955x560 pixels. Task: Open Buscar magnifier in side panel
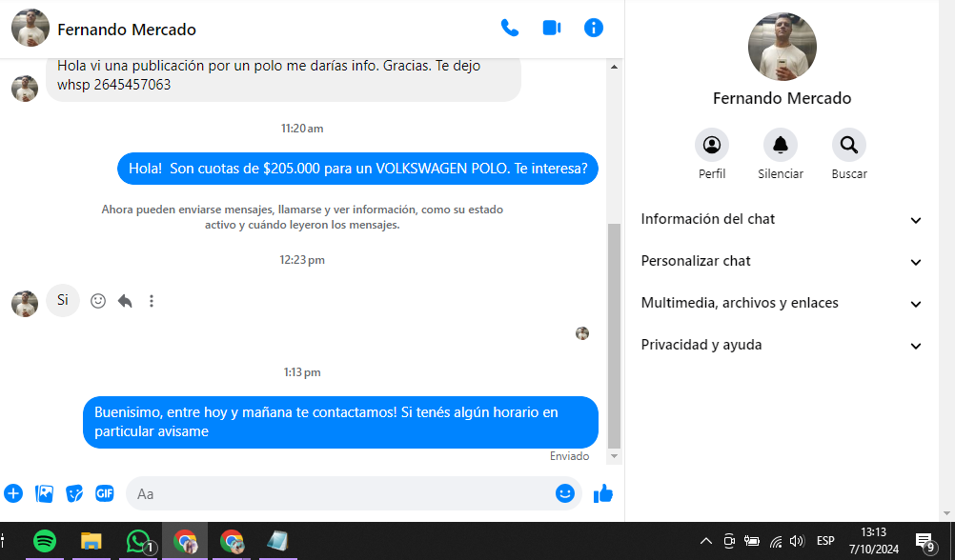849,145
